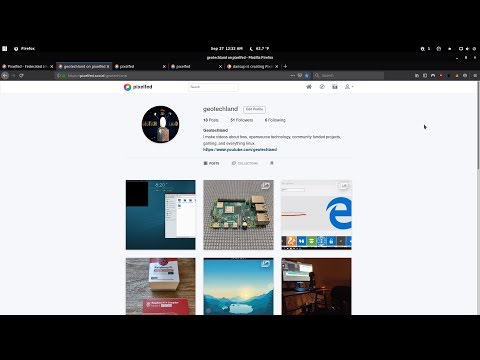The image size is (480, 360).
Task: Open the system volume tray icon
Action: click(467, 49)
